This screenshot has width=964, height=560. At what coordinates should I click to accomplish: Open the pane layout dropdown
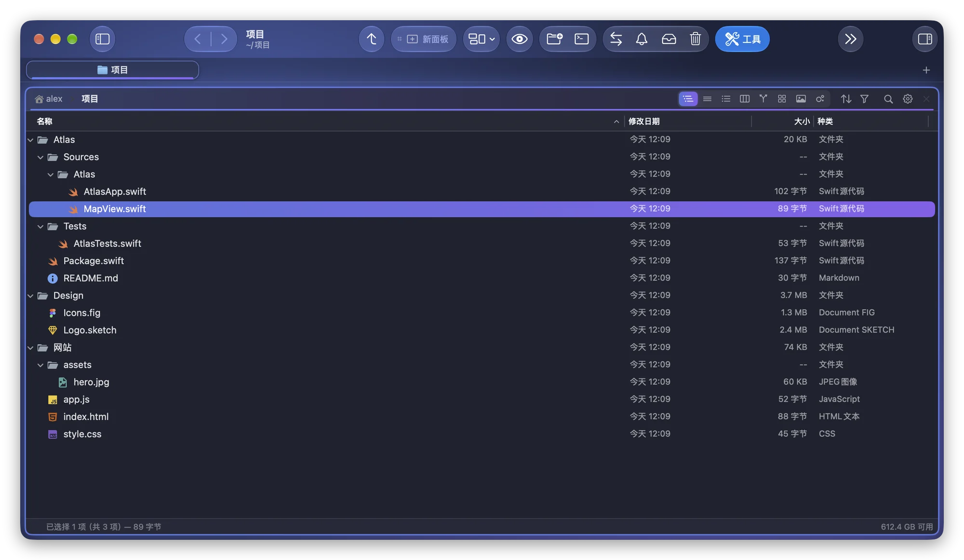click(482, 39)
